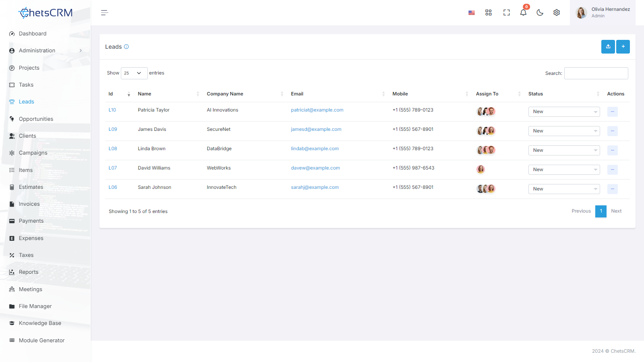This screenshot has height=362, width=644.
Task: Open Status dropdown for Patricia Taylor
Action: pos(564,112)
